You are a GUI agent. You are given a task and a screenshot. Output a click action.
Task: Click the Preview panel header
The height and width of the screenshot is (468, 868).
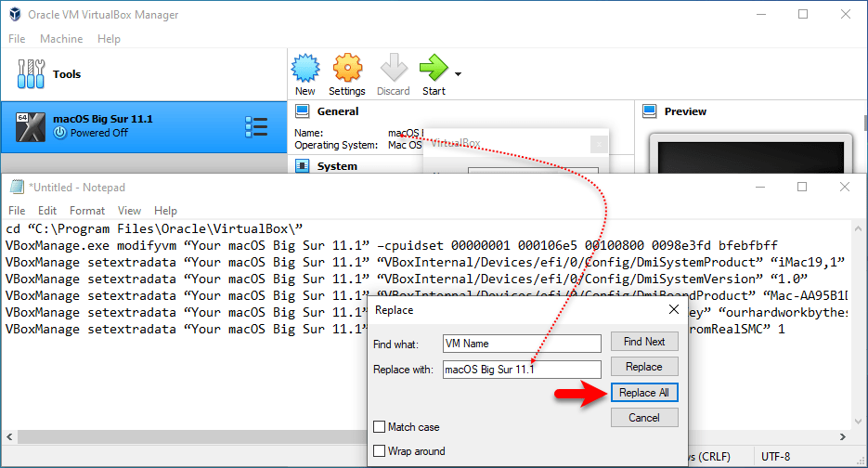coord(685,111)
